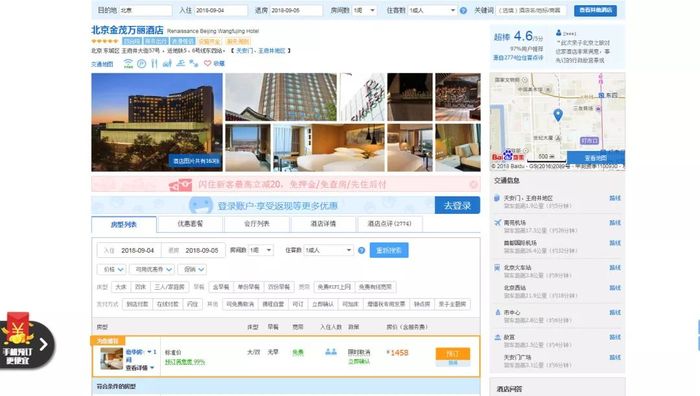Click the blue question mark help icon beside the guest count in the room filter
The height and width of the screenshot is (396, 700).
[x=362, y=250]
